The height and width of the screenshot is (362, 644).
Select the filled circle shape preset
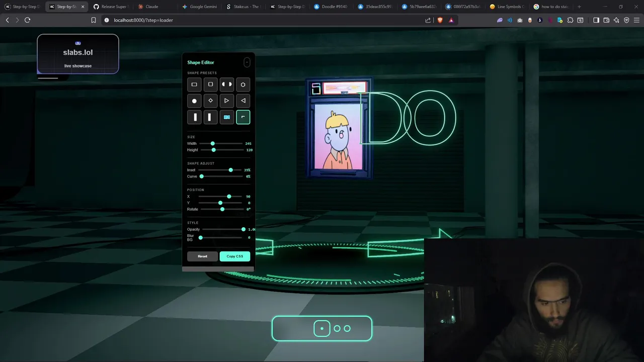coord(194,101)
